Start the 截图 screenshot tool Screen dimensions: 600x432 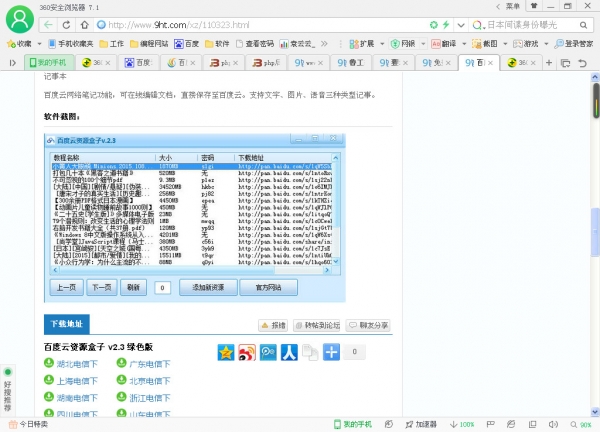(x=484, y=44)
